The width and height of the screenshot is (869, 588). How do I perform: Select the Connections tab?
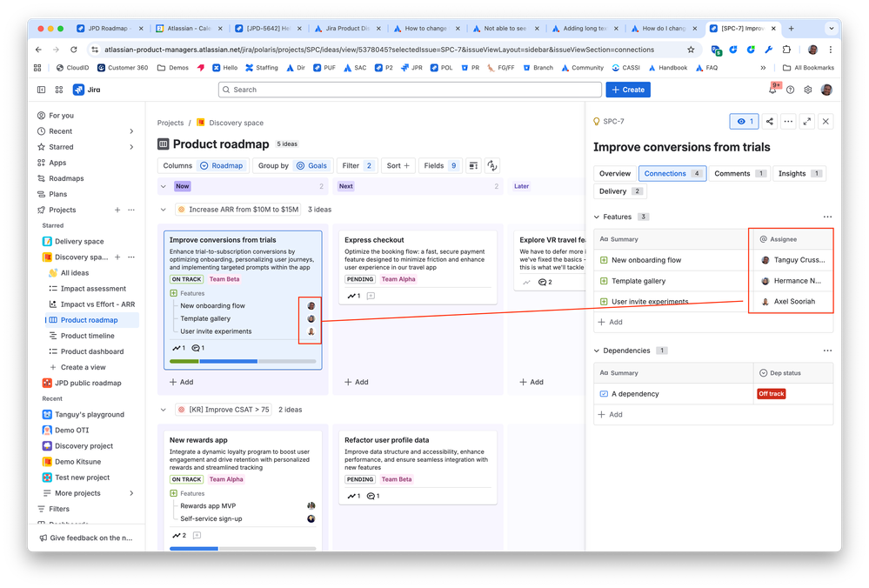click(672, 173)
